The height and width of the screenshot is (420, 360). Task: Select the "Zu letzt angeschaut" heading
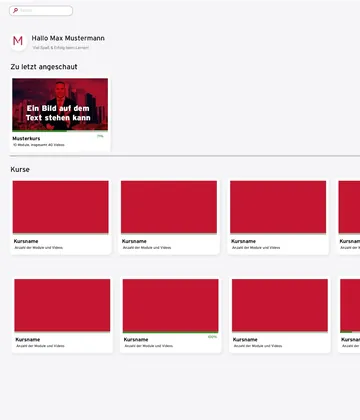44,67
